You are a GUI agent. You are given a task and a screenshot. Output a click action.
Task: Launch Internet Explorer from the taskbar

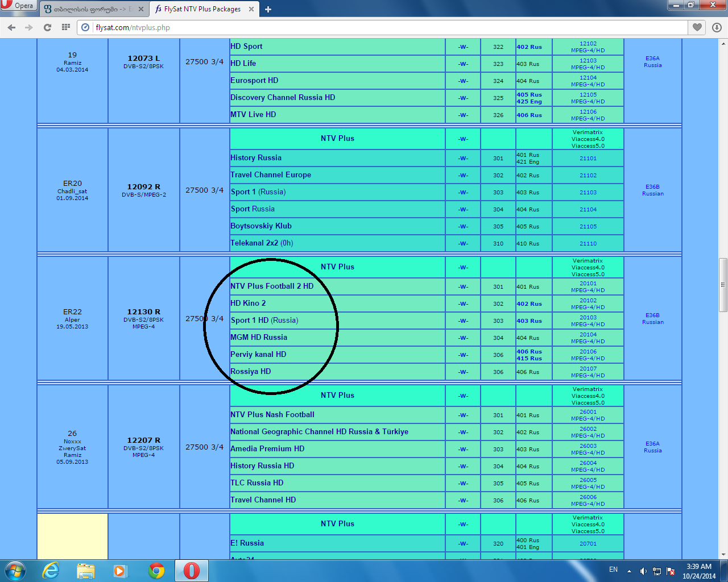(51, 571)
